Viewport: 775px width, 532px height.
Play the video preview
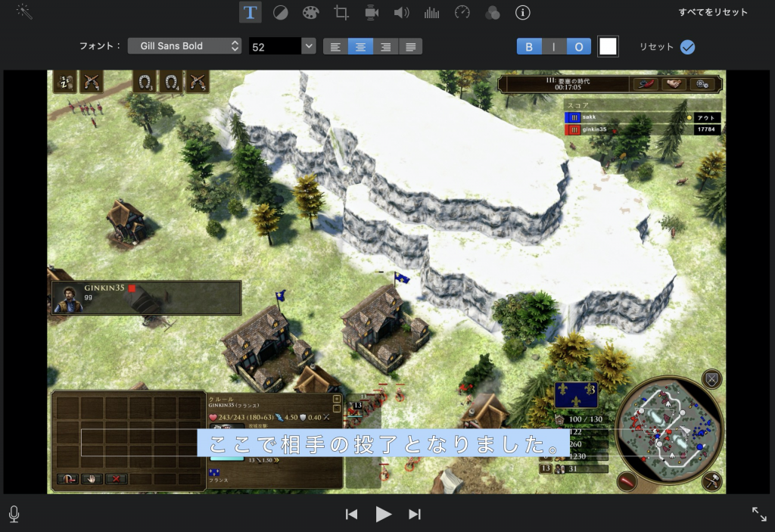(x=384, y=514)
